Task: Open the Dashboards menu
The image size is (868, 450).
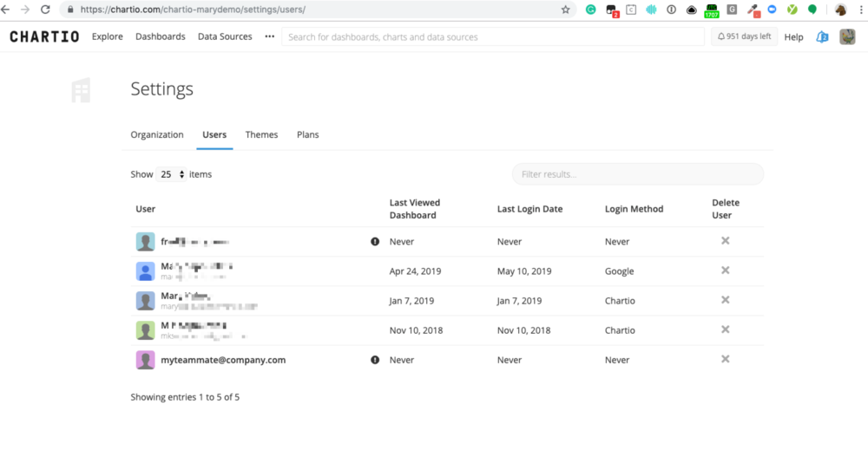Action: (161, 36)
